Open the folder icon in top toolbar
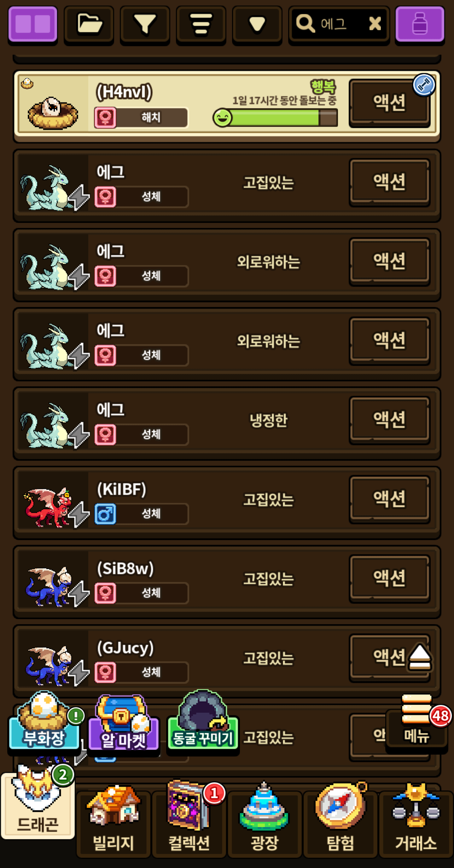Screen dimensions: 454x868 (x=89, y=24)
